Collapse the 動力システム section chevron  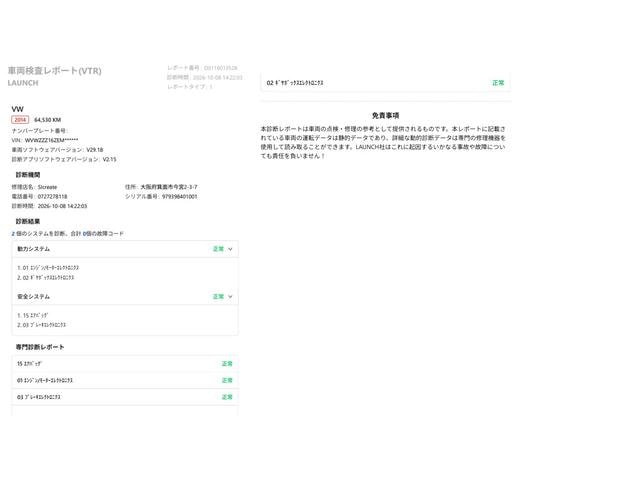tap(230, 249)
